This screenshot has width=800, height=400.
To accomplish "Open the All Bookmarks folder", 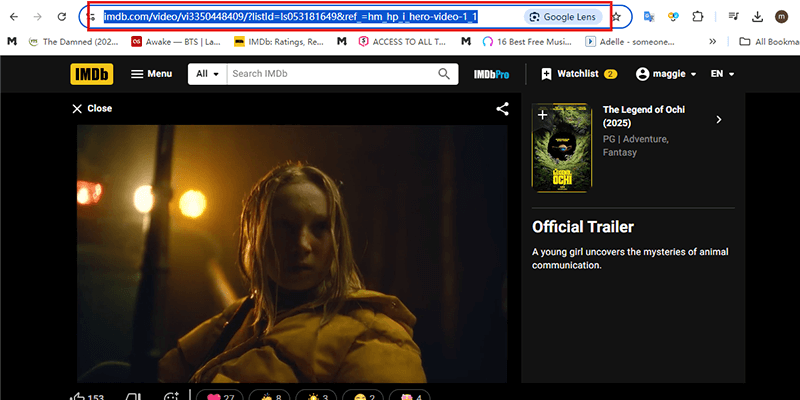I will click(x=769, y=41).
